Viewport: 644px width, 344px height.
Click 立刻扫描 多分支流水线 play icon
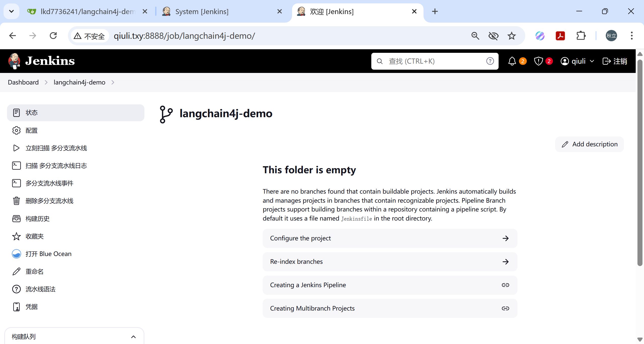pos(16,148)
